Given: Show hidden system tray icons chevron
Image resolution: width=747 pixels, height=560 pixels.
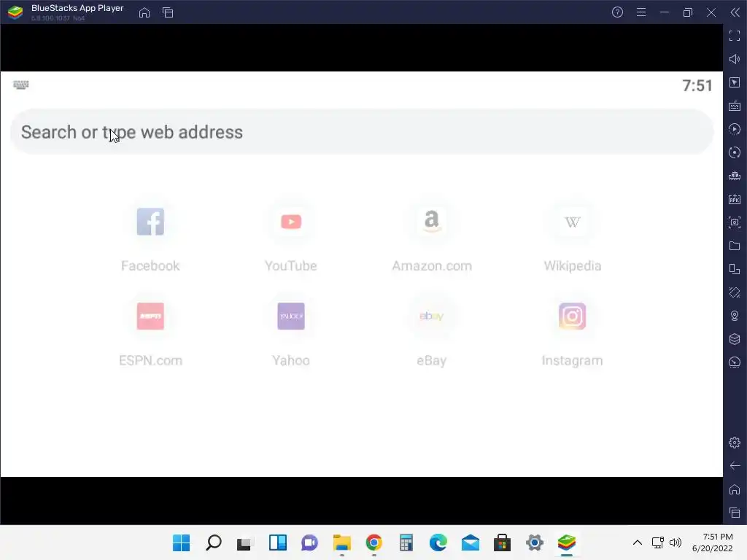Looking at the screenshot, I should (638, 542).
